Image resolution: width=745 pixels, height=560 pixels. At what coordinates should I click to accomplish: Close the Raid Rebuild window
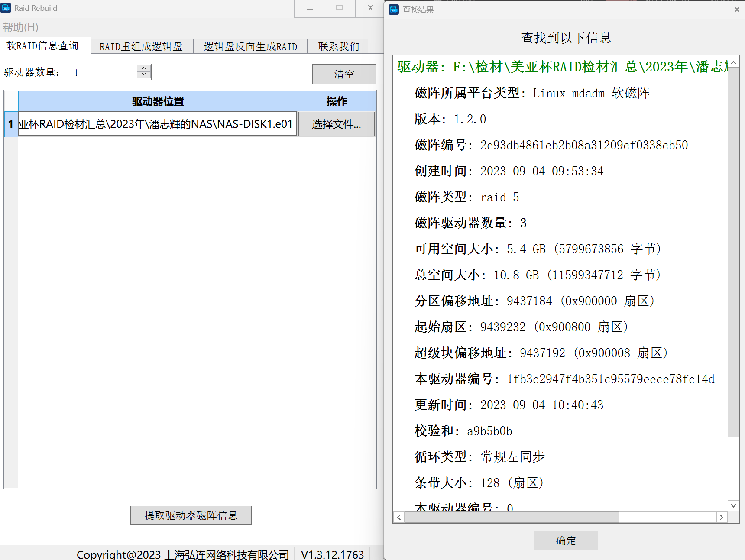point(370,8)
